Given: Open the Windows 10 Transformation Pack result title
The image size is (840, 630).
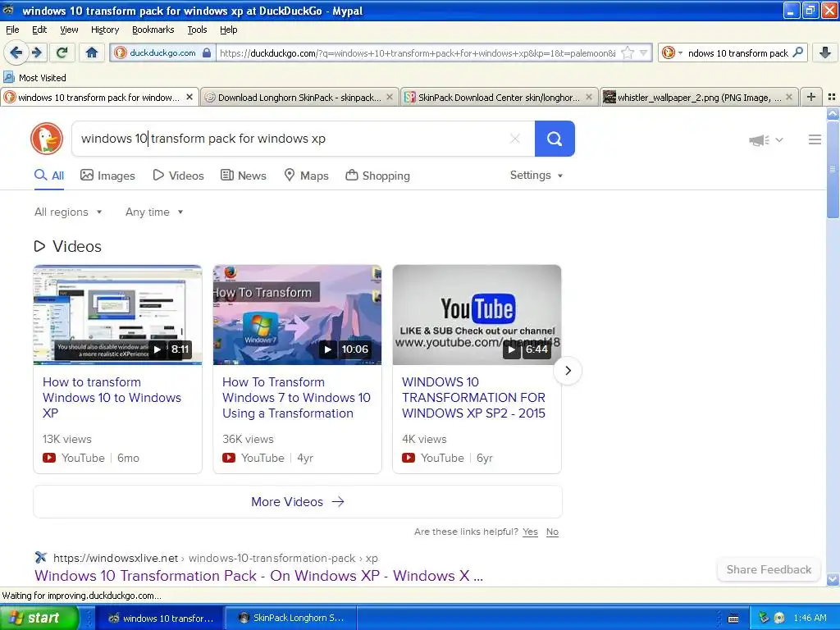Looking at the screenshot, I should (258, 576).
